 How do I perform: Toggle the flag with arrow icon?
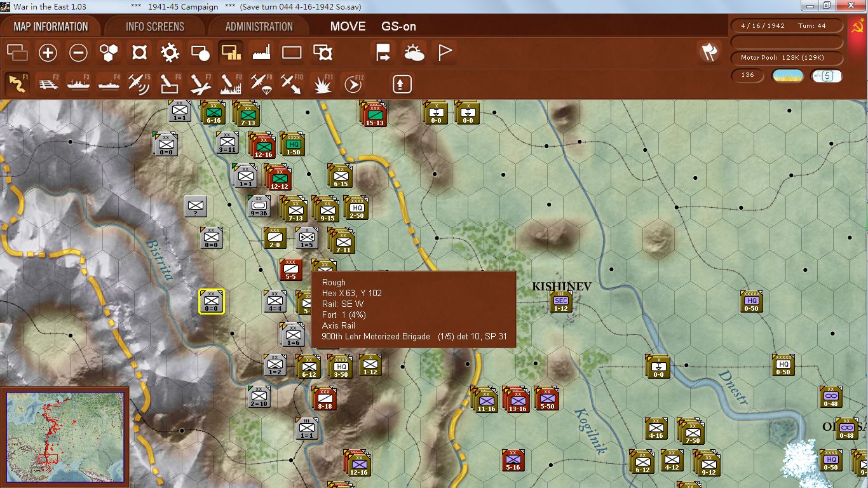tap(383, 52)
